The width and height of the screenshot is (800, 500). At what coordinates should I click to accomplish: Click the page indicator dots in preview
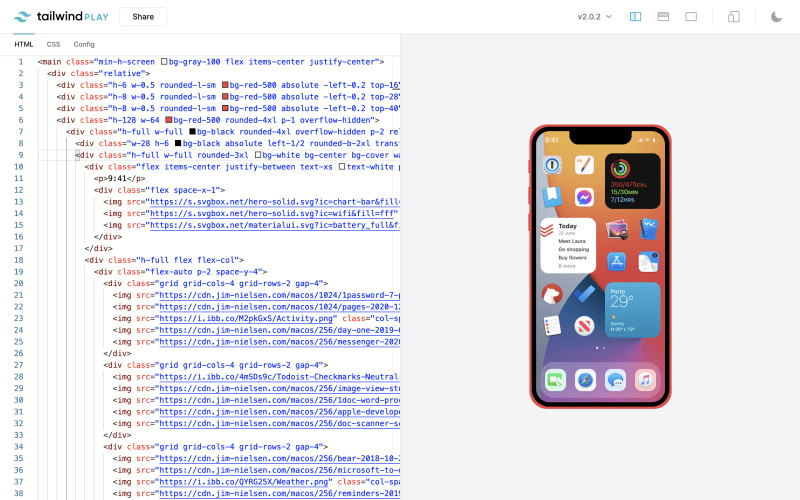point(600,348)
